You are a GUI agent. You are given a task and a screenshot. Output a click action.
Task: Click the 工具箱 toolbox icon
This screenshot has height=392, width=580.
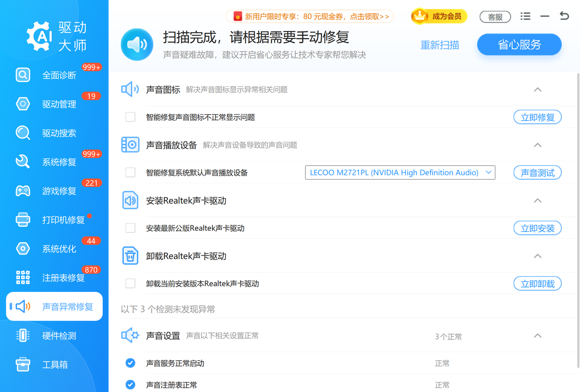click(x=23, y=364)
